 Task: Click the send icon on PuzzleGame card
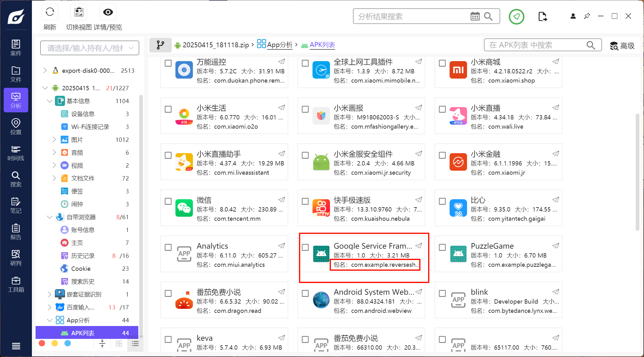(x=556, y=246)
